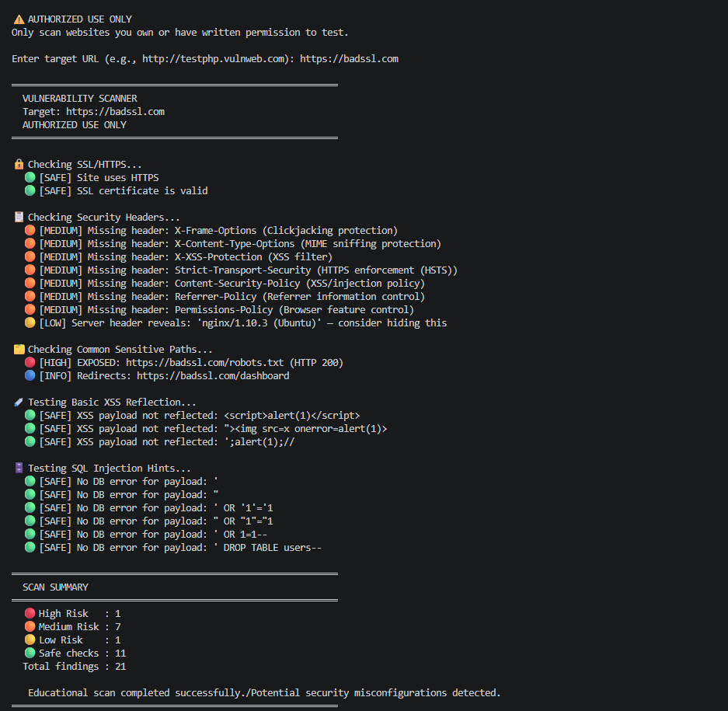
Task: Click the orange circle on the Permissions-Policy line
Action: [x=30, y=309]
